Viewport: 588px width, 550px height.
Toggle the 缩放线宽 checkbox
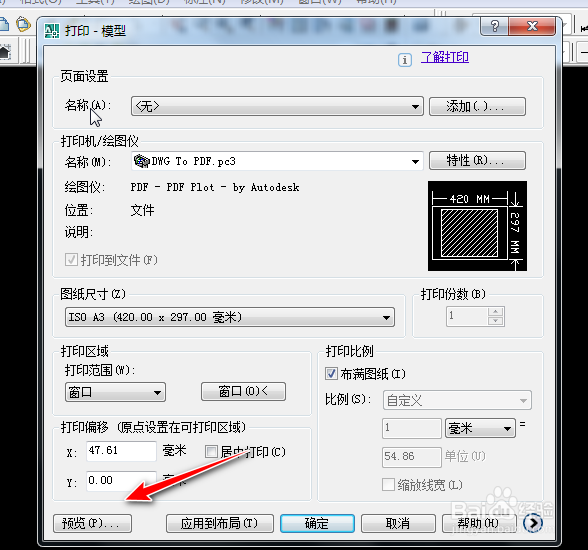click(388, 484)
